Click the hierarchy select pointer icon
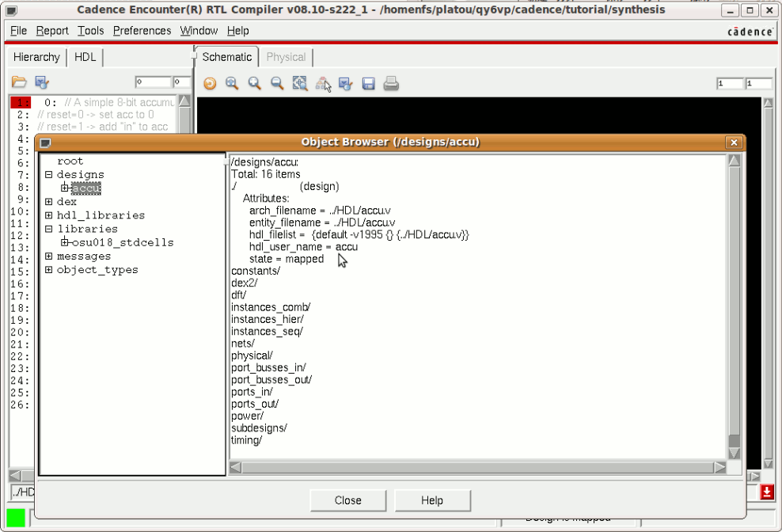The image size is (782, 532). point(323,84)
